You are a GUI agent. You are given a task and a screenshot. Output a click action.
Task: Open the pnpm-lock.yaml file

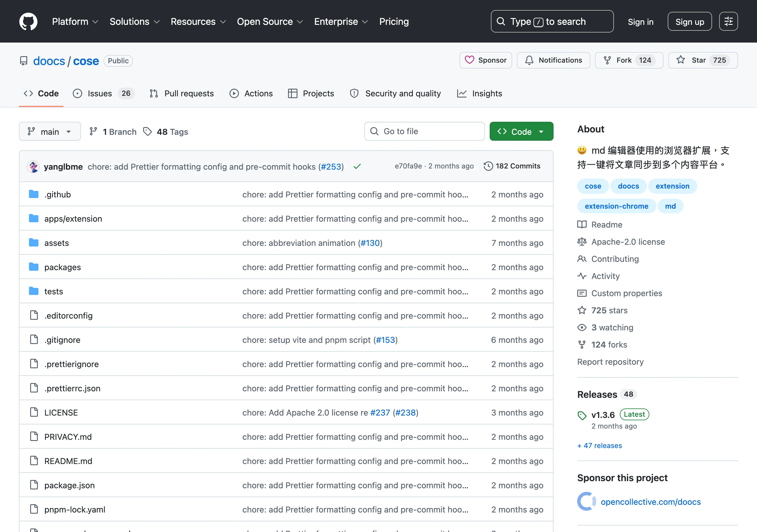75,509
